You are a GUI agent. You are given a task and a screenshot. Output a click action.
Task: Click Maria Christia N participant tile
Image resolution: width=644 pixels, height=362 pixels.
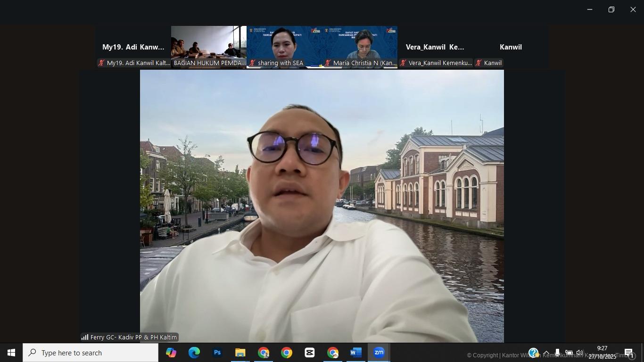coord(359,47)
